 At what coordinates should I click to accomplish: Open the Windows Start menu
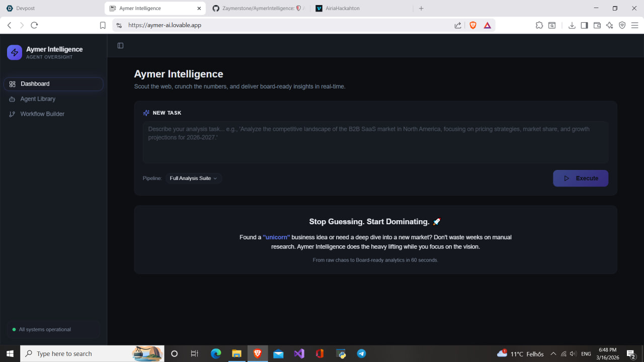click(10, 354)
